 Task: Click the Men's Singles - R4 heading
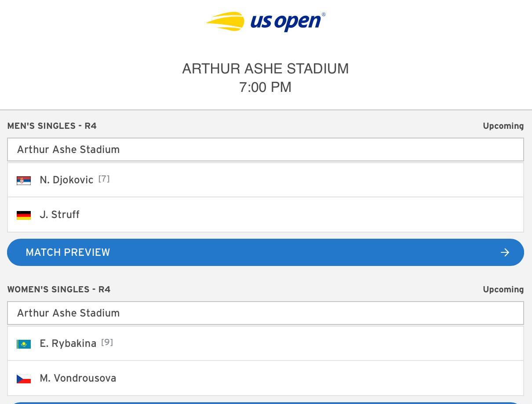(52, 126)
